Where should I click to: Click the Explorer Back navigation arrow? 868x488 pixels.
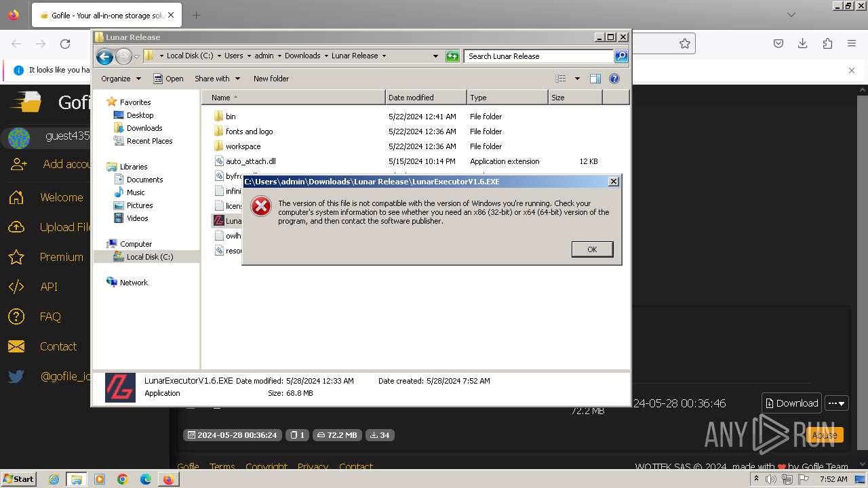(104, 56)
